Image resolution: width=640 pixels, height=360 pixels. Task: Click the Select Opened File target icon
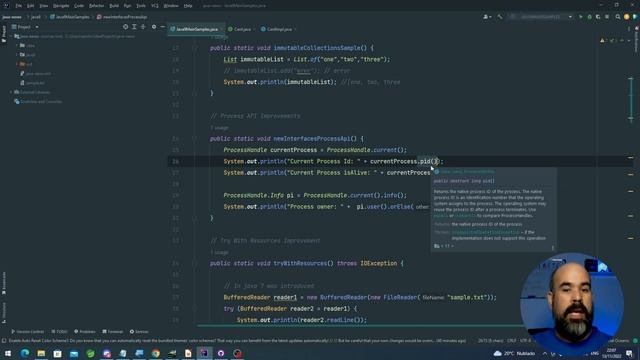click(125, 27)
